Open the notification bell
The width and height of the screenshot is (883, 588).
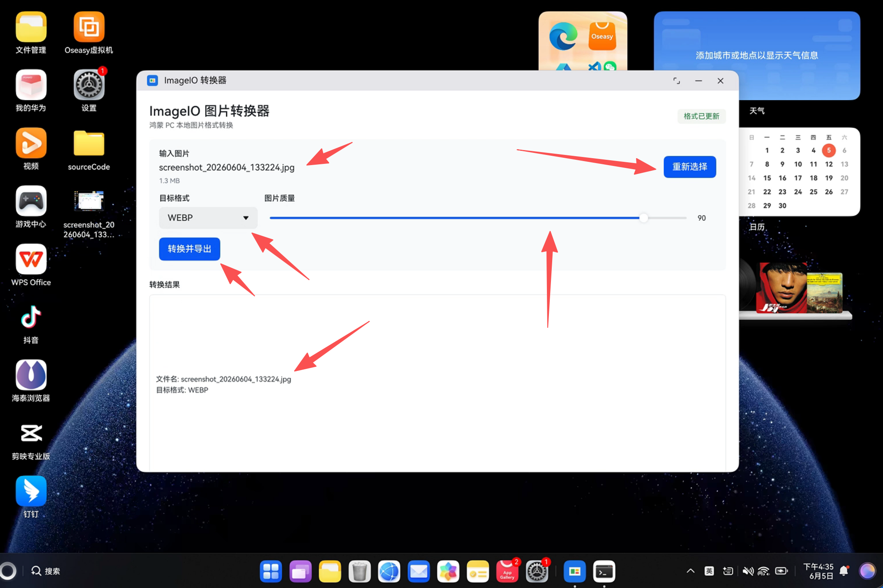844,571
